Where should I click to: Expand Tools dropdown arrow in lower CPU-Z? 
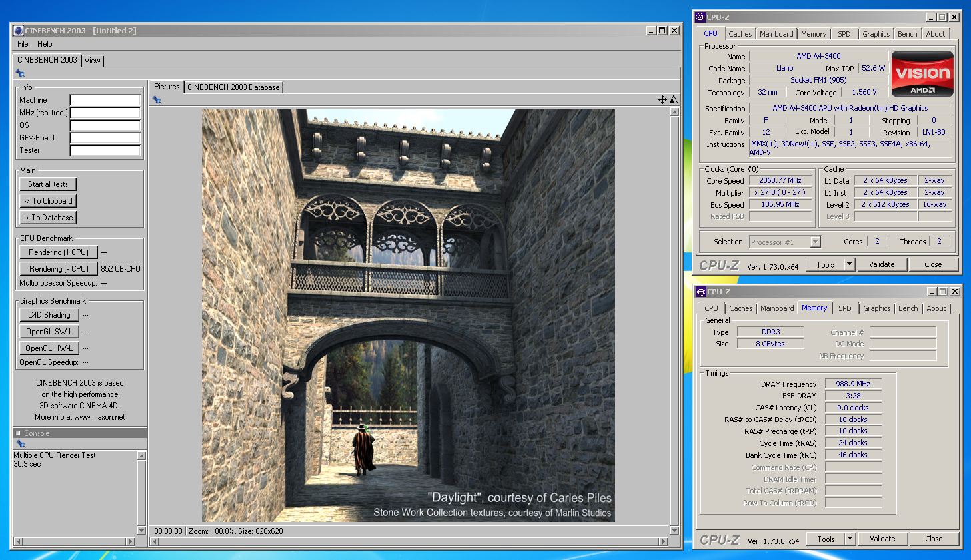coord(850,539)
